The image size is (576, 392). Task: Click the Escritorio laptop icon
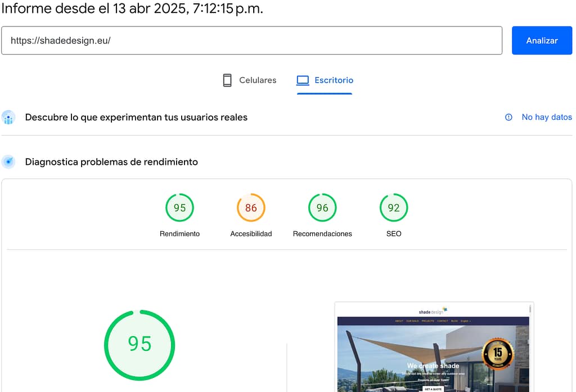click(x=303, y=80)
